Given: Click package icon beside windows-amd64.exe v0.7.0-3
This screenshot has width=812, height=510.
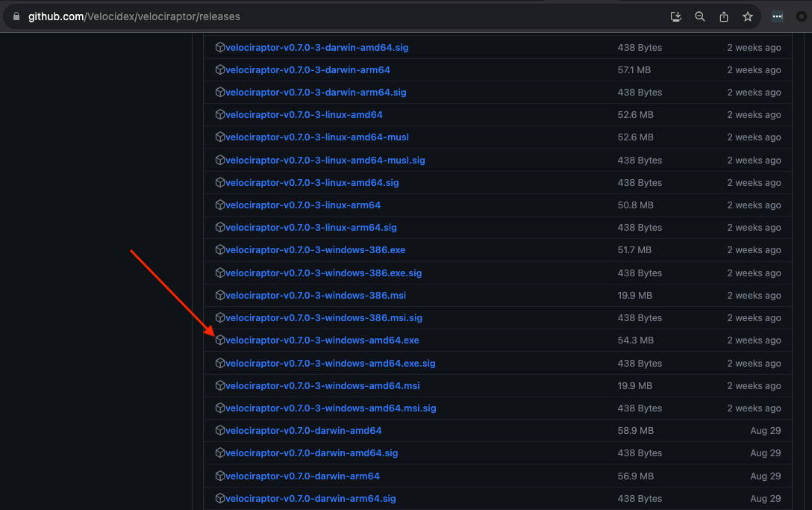Looking at the screenshot, I should coord(220,340).
